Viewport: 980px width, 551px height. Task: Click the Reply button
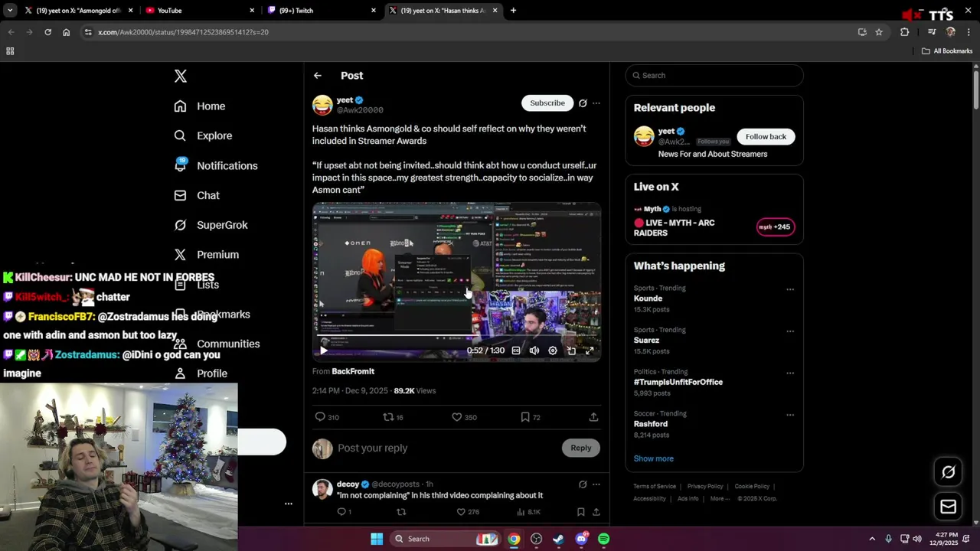tap(580, 448)
